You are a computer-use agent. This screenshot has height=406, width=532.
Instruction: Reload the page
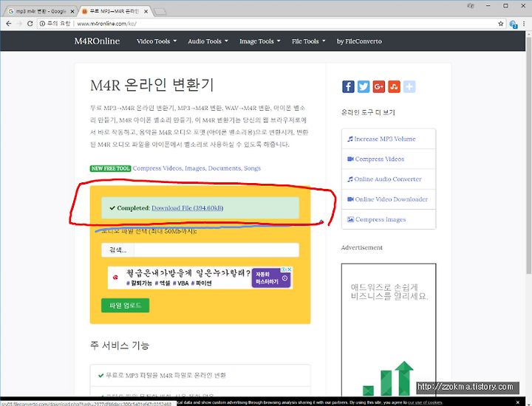(x=30, y=24)
